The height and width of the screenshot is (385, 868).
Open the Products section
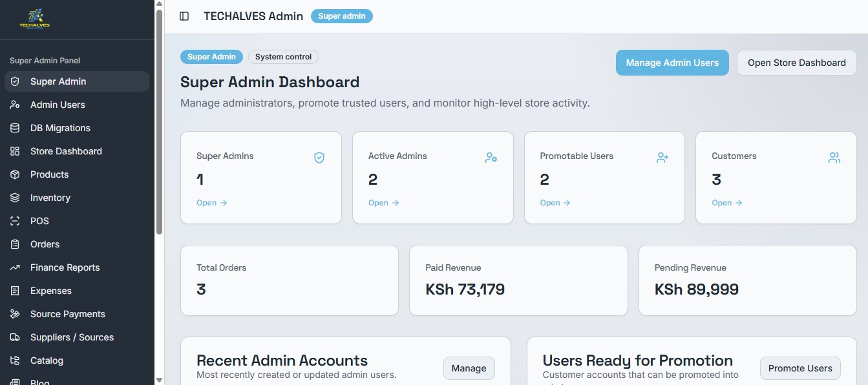[x=77, y=174]
